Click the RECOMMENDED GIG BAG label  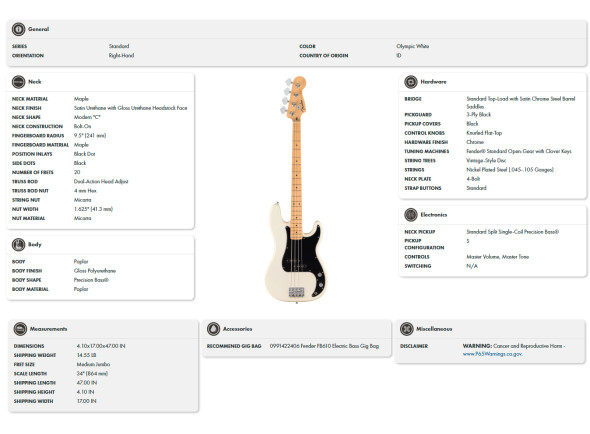234,346
